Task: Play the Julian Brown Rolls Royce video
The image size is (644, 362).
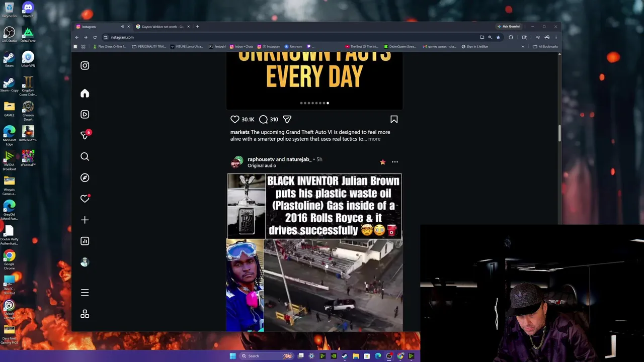Action: coord(314,253)
